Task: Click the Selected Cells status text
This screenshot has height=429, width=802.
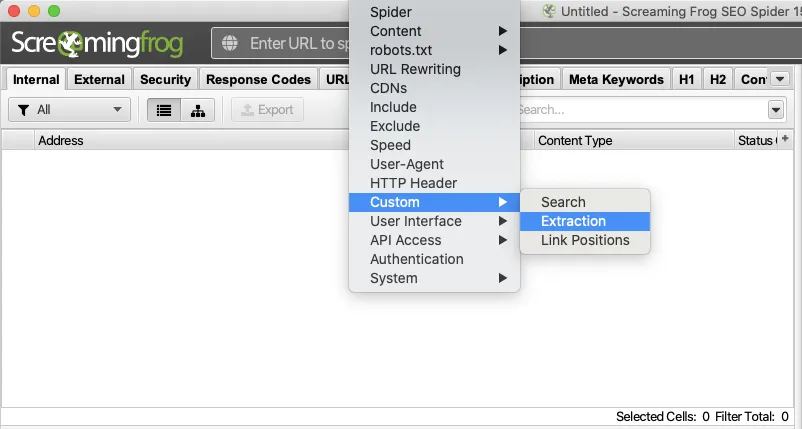Action: pyautogui.click(x=662, y=417)
